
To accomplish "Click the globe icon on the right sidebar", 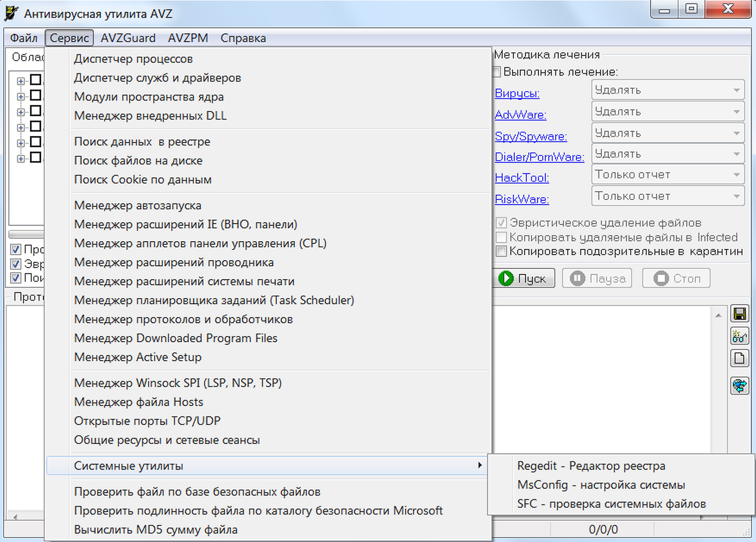I will (x=740, y=385).
